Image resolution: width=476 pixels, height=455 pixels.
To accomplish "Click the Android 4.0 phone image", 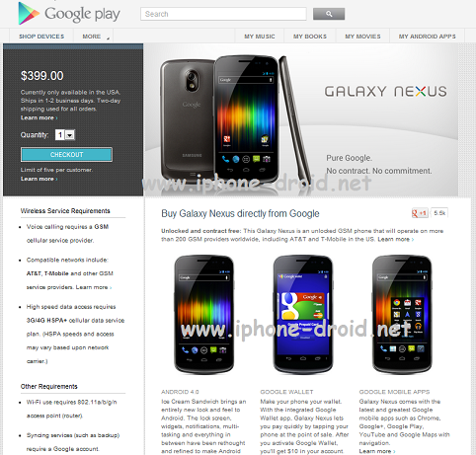I will coord(204,315).
